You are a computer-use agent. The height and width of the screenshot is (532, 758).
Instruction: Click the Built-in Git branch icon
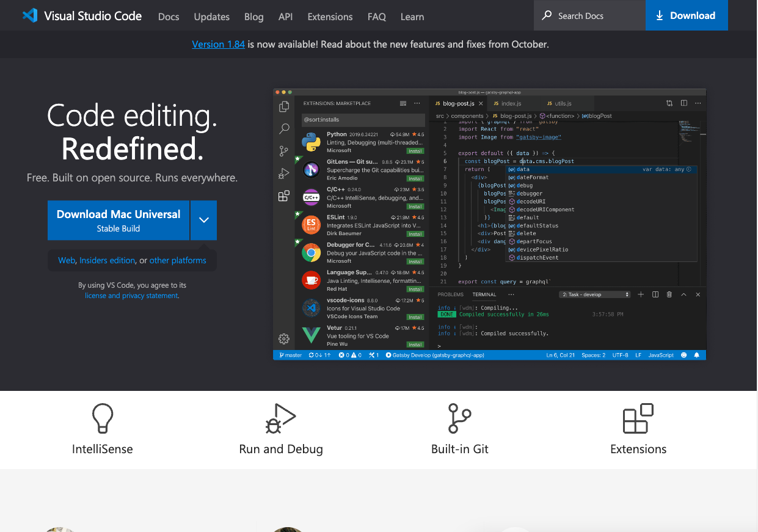coord(459,418)
